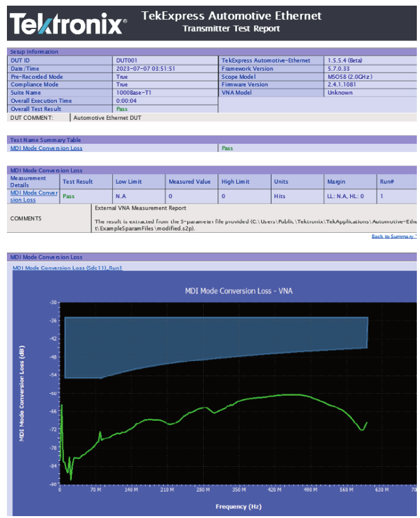
Task: Click the TekExpress Automotive Ethernet report title
Action: [x=231, y=16]
